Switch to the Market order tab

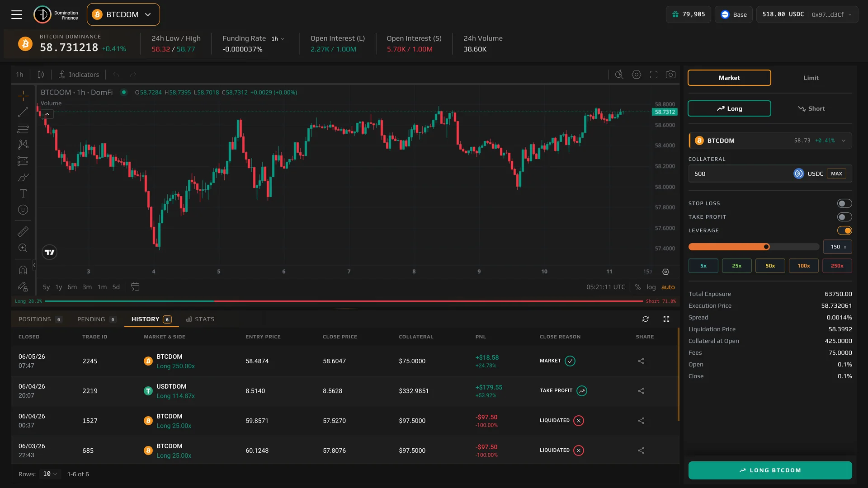(729, 78)
